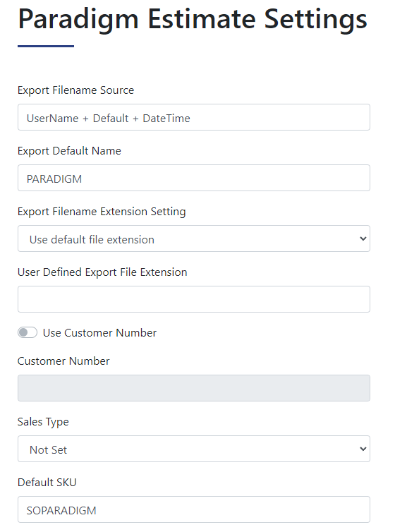Click the blue accent line under the title

[x=46, y=46]
